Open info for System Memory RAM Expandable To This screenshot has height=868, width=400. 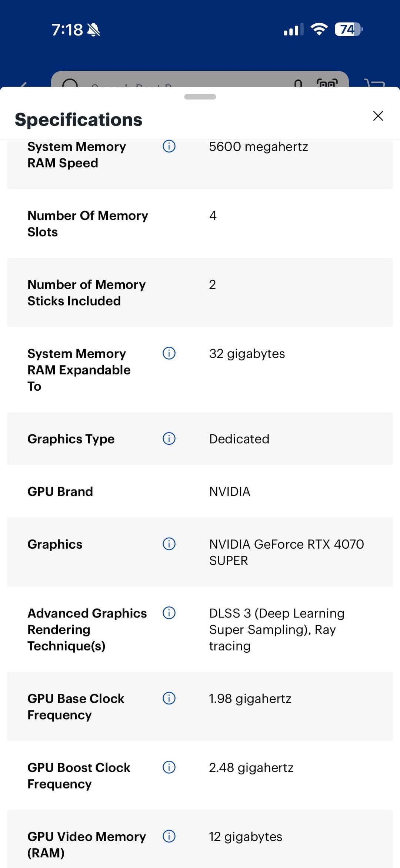tap(169, 353)
